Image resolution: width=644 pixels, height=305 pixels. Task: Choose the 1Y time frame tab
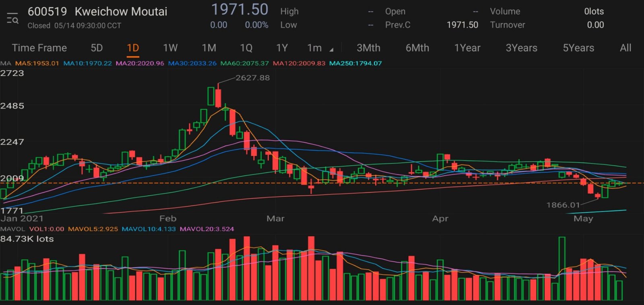click(x=282, y=48)
